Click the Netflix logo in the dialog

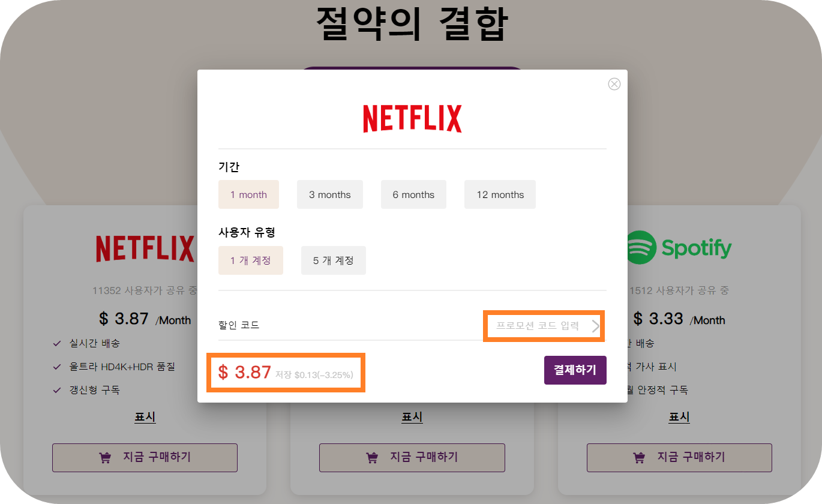pos(412,119)
